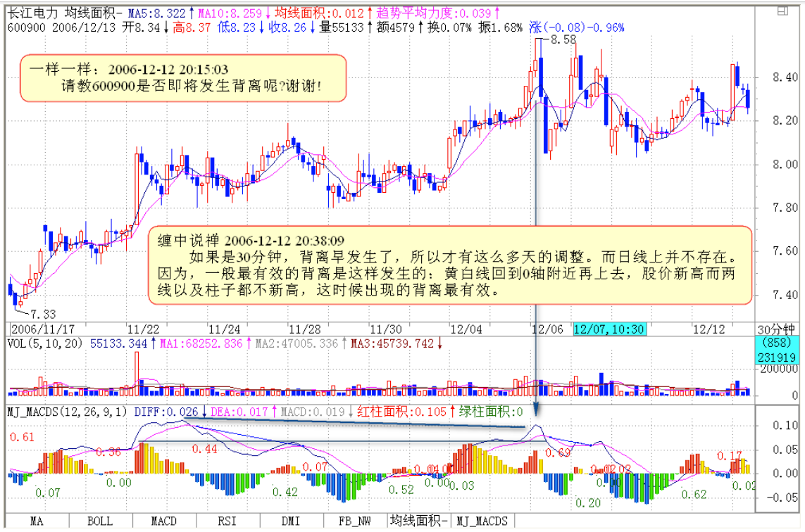Click the DEA:0.017 value
Screen dimensions: 805x532
click(x=239, y=412)
